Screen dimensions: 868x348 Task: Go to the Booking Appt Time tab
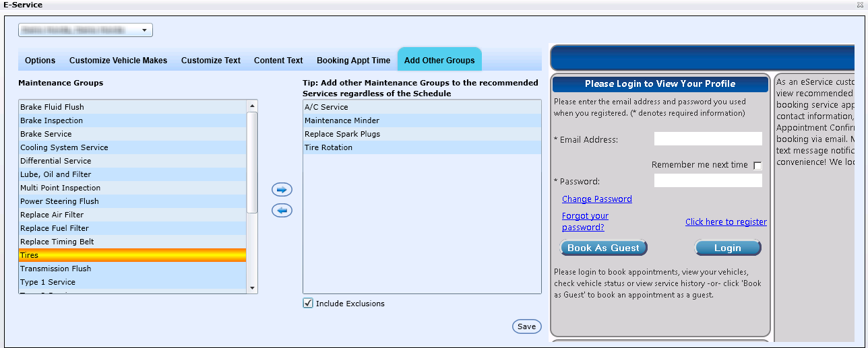click(x=353, y=61)
